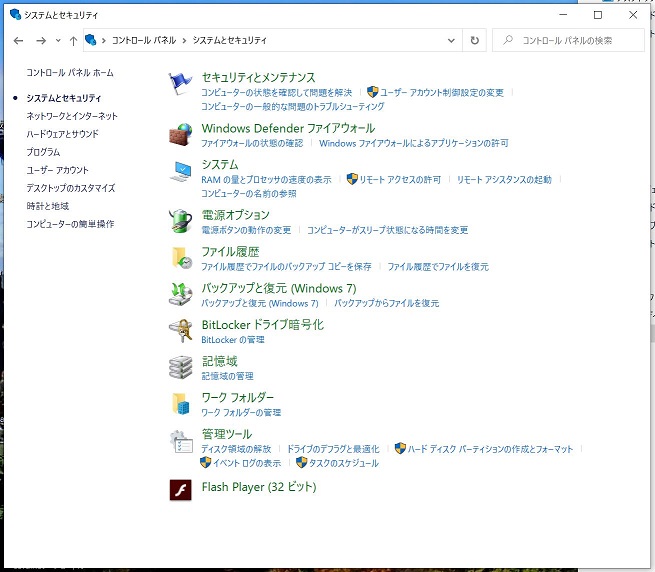Open コンピューターがスリープ状態になる時間を変更

387,230
